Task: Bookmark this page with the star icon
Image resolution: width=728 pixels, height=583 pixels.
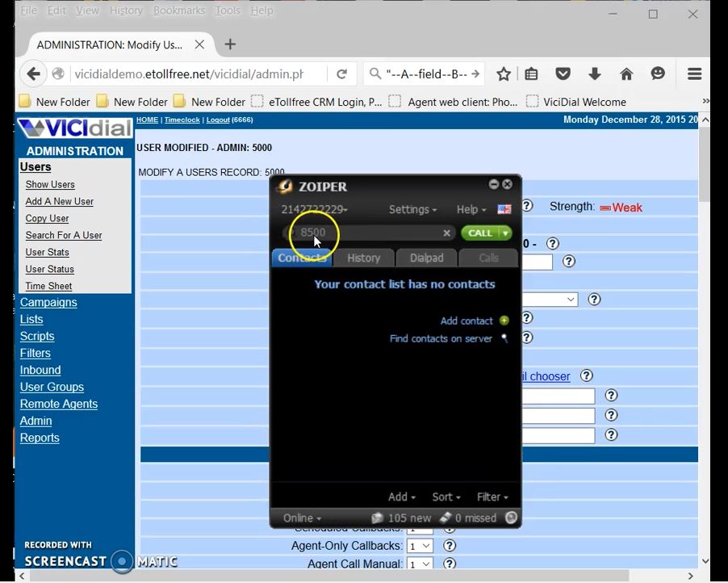Action: 504,73
